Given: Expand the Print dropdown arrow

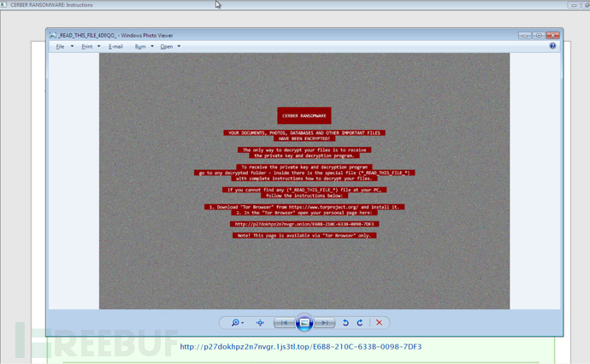Looking at the screenshot, I should [x=98, y=46].
